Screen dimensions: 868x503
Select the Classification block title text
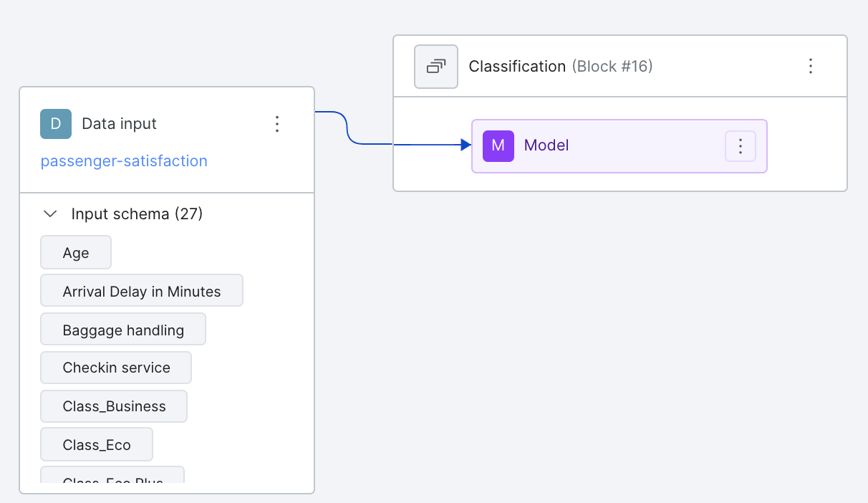pyautogui.click(x=517, y=67)
